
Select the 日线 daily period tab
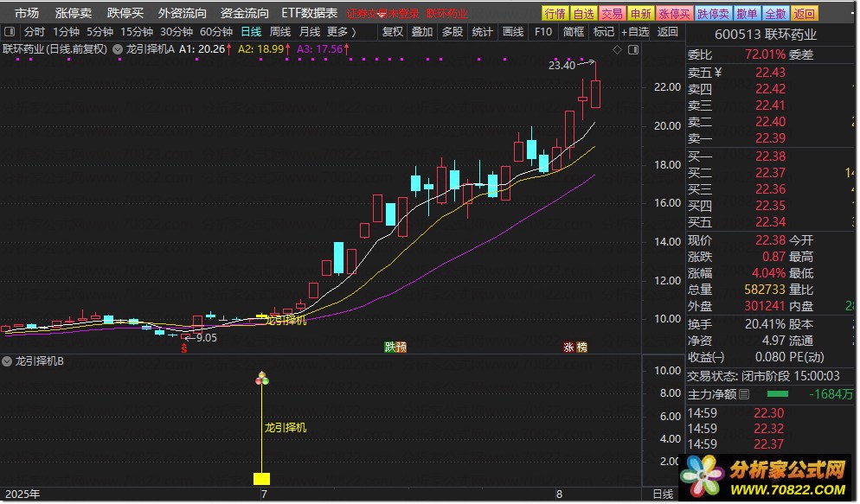pyautogui.click(x=251, y=32)
